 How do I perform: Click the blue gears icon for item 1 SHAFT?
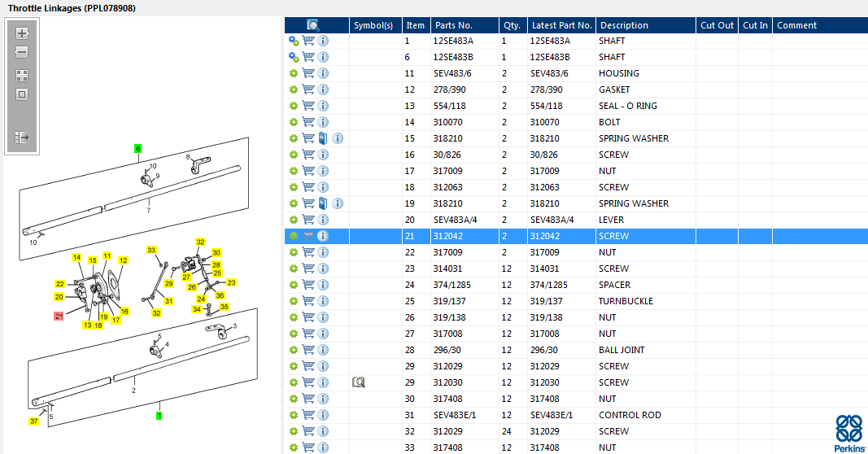click(x=294, y=41)
